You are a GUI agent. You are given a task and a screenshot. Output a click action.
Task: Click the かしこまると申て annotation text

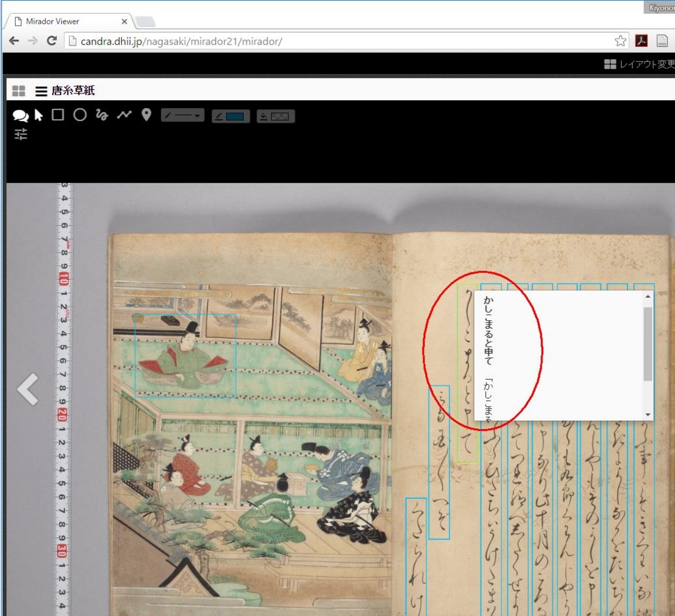click(x=488, y=330)
